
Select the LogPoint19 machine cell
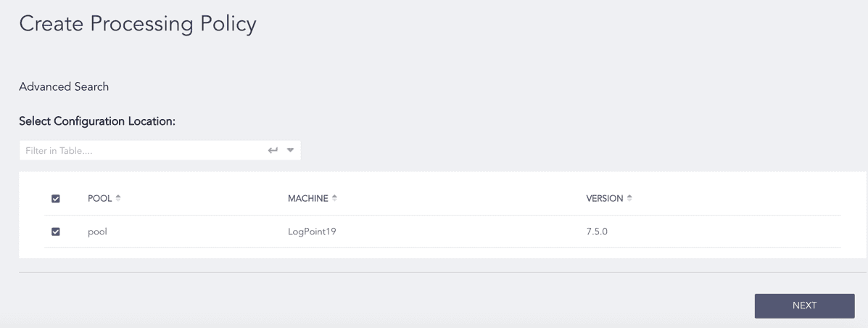312,232
